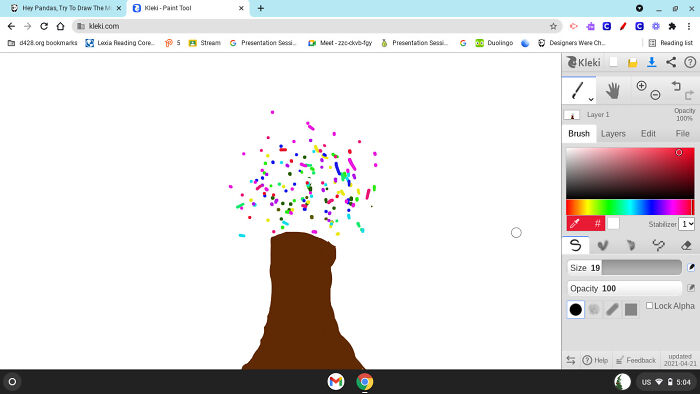Adjust the brush Size slider
The width and height of the screenshot is (700, 394).
click(624, 267)
